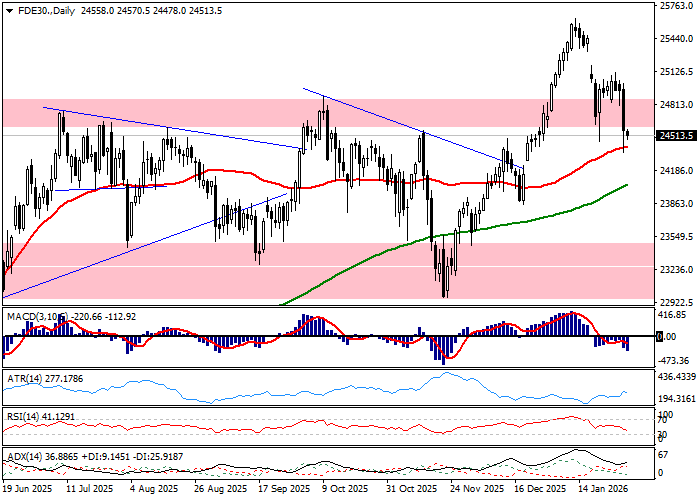Jump to the 24 Nov 2025 date marker
The height and width of the screenshot is (500, 700).
point(477,490)
